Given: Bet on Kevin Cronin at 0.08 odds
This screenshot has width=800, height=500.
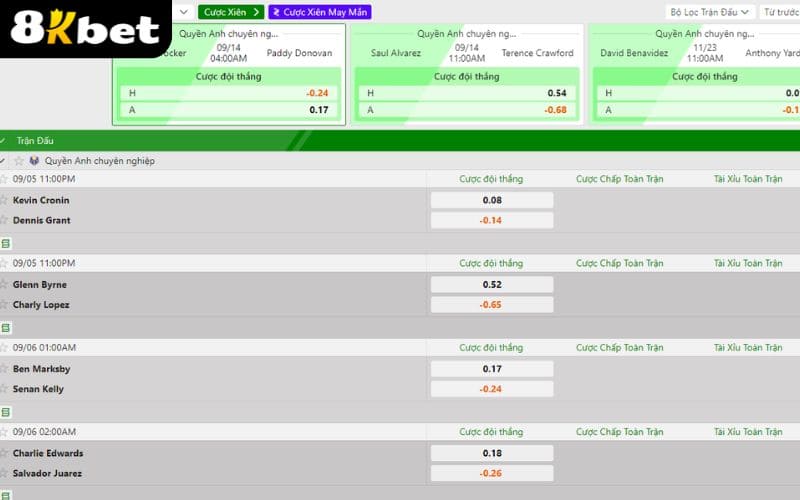Looking at the screenshot, I should click(492, 200).
